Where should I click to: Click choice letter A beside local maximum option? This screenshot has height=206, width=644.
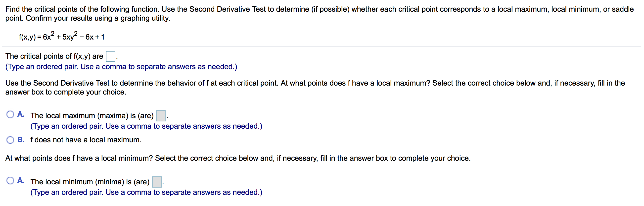(20, 114)
